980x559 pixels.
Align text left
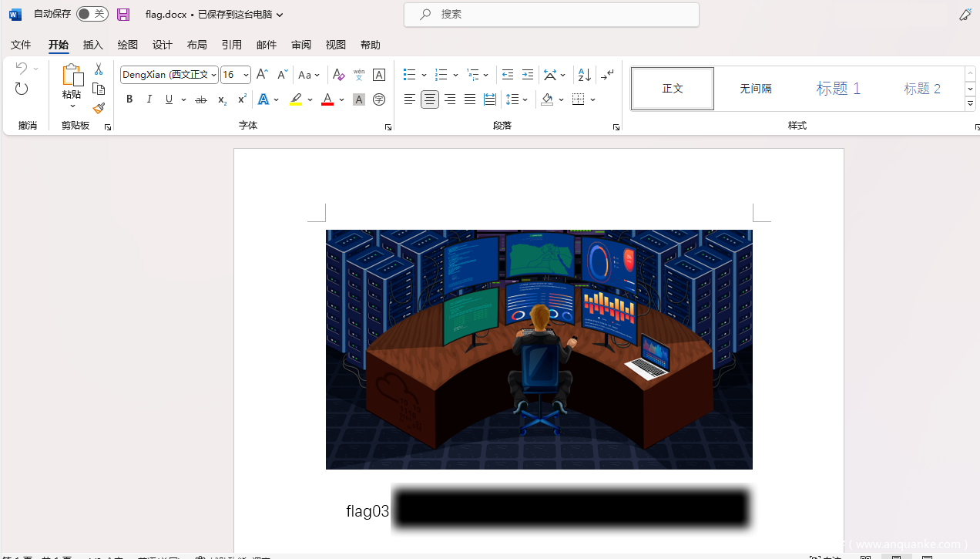click(410, 99)
